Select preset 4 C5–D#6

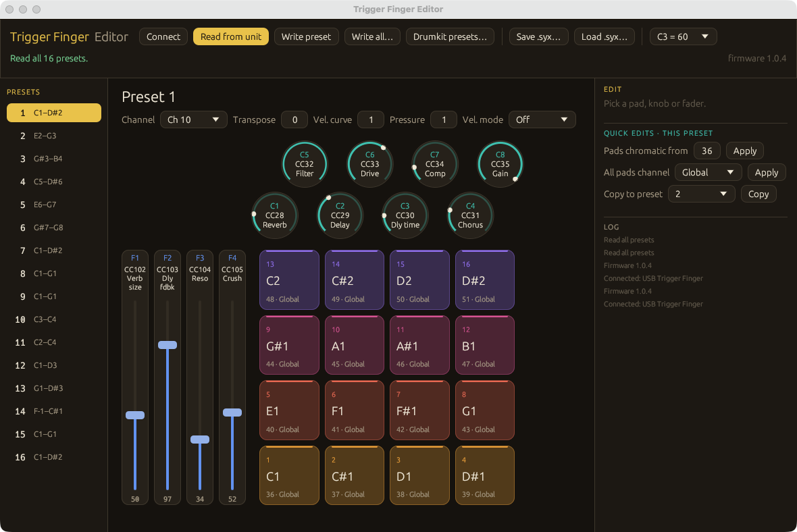pos(54,182)
